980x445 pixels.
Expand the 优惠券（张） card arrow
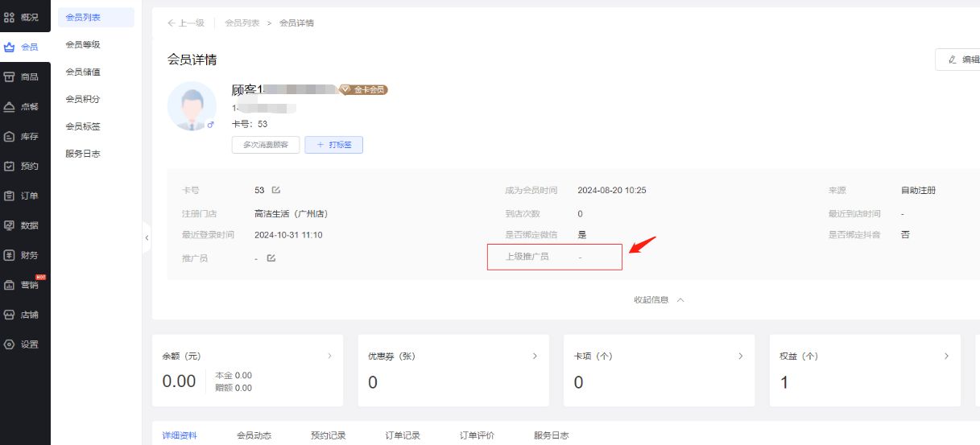[535, 356]
